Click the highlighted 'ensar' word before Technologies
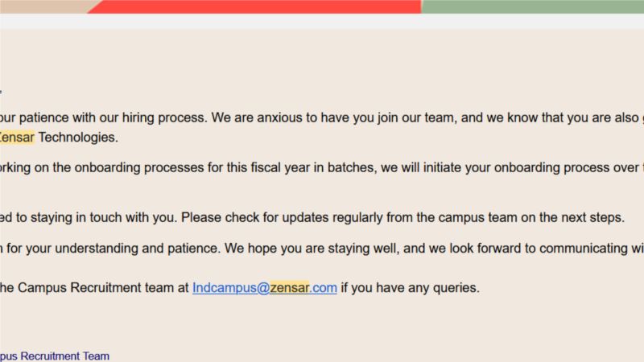 tap(16, 137)
